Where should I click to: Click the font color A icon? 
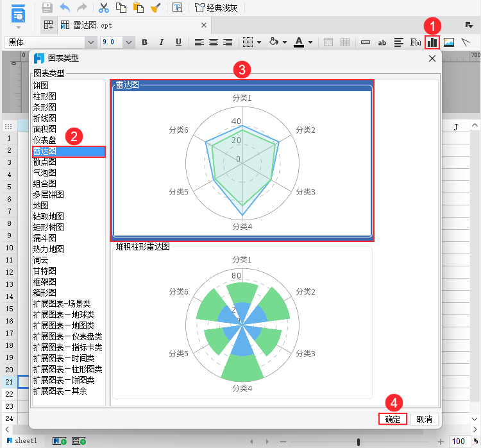click(x=299, y=42)
